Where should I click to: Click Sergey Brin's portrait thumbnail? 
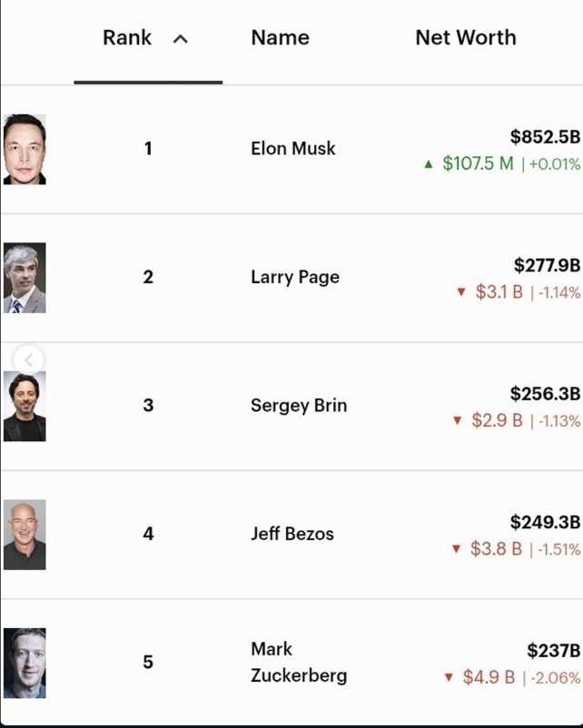pos(25,407)
